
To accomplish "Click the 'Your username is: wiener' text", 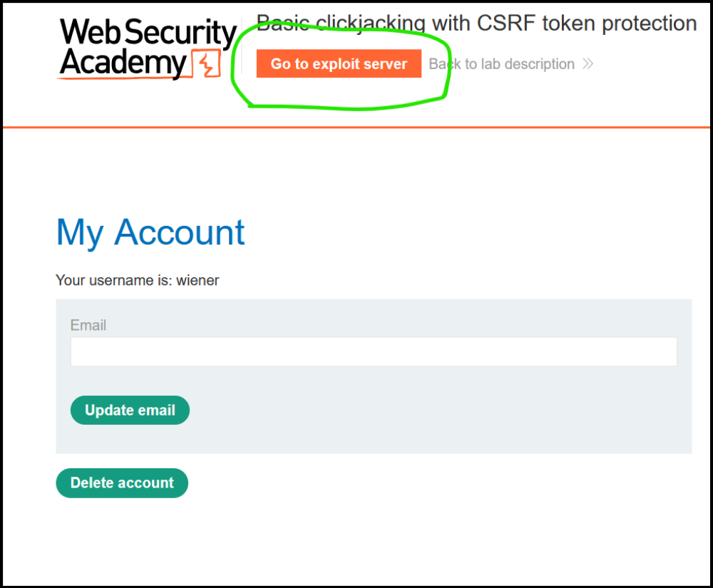I will coord(138,280).
